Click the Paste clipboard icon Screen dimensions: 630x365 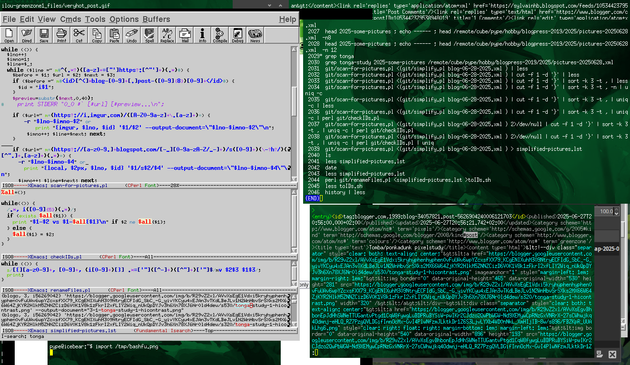click(x=114, y=35)
